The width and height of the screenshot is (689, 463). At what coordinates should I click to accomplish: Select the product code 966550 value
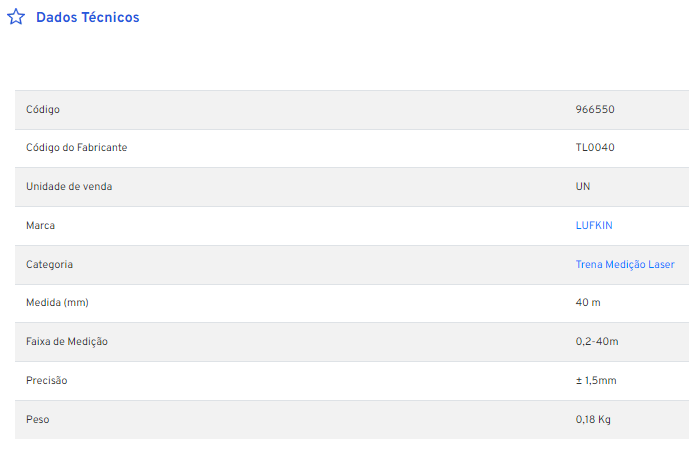[595, 109]
